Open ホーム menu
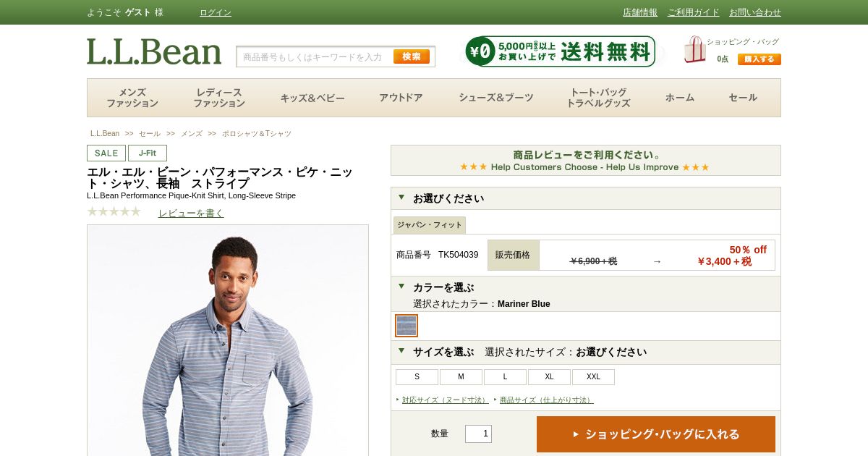 [x=680, y=98]
